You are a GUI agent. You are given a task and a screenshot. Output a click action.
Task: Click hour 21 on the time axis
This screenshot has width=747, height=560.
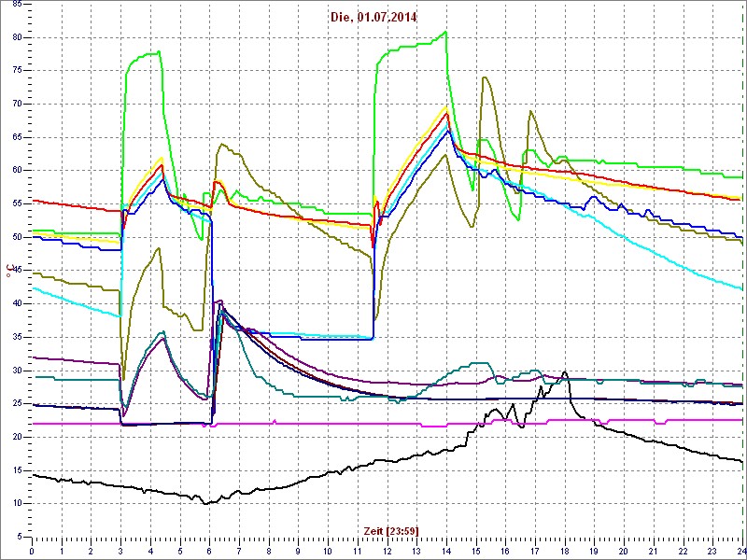[654, 552]
